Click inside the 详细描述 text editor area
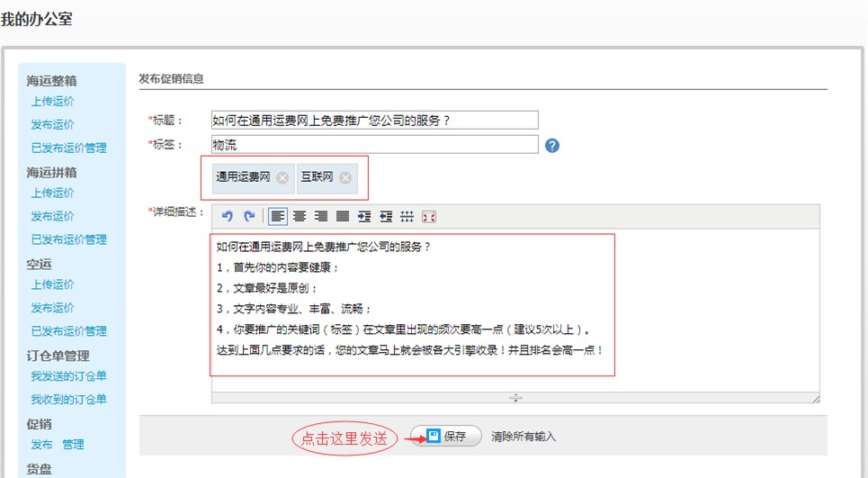 click(515, 311)
